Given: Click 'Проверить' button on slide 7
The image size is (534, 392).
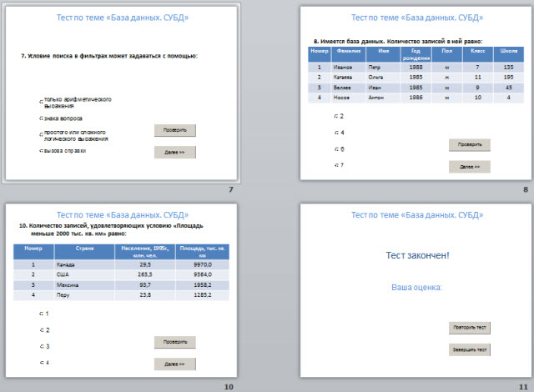Looking at the screenshot, I should pos(174,130).
